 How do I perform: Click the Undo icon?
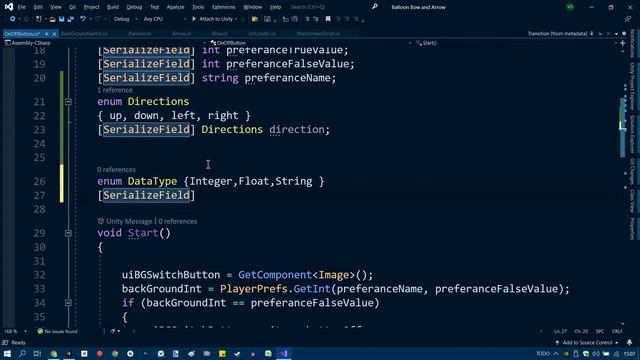[x=83, y=19]
